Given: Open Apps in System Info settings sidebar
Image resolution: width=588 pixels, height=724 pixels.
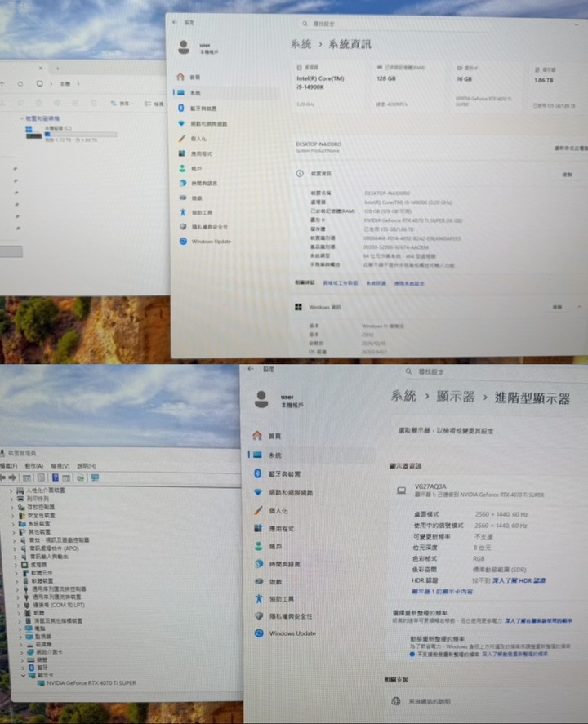Looking at the screenshot, I should (x=195, y=153).
